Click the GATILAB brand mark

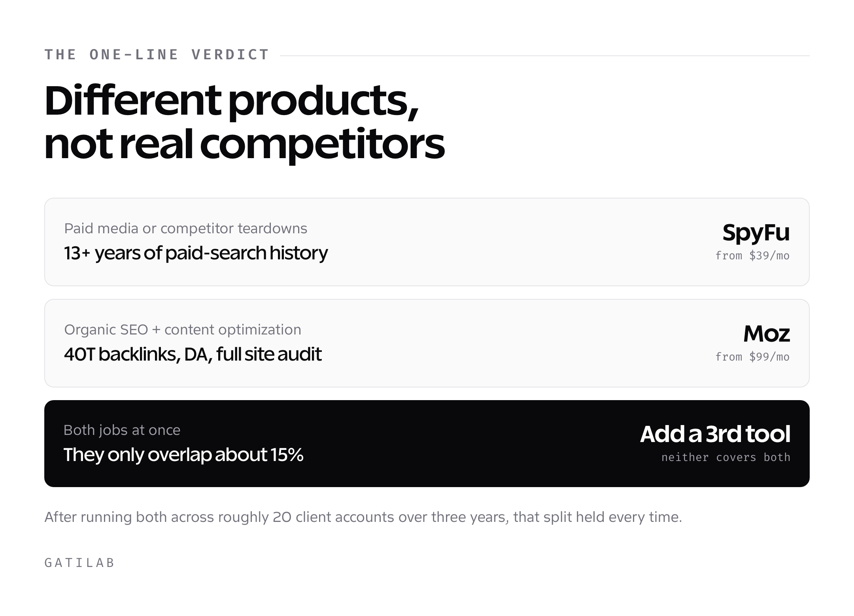tap(79, 563)
